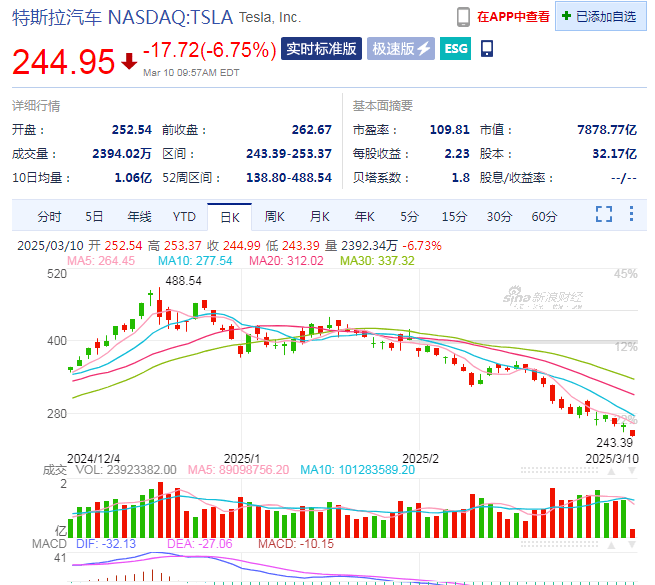Show the 5分 minute chart
This screenshot has width=655, height=585.
click(409, 216)
